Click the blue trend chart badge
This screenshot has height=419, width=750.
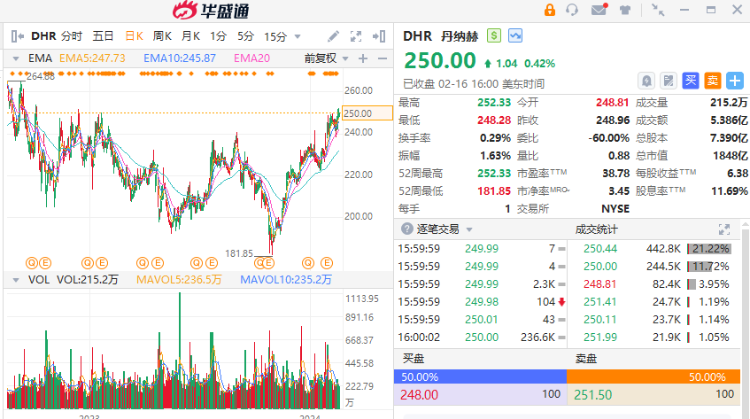515,35
